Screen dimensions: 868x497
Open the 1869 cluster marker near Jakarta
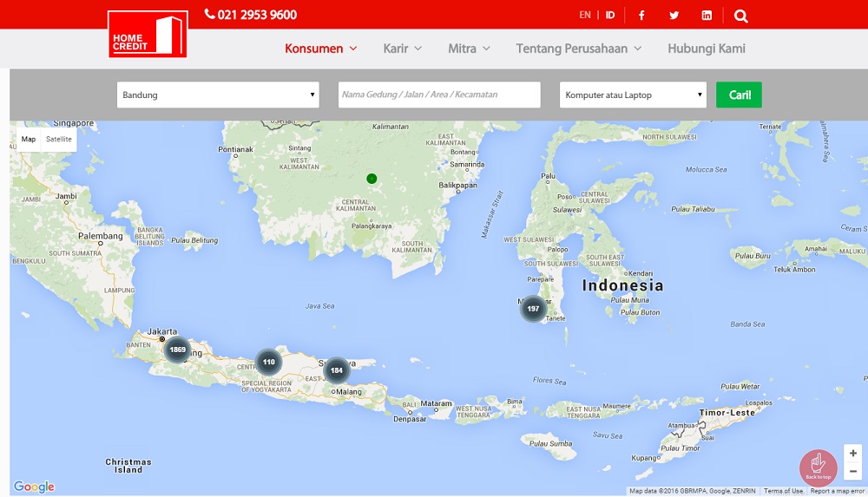[177, 350]
